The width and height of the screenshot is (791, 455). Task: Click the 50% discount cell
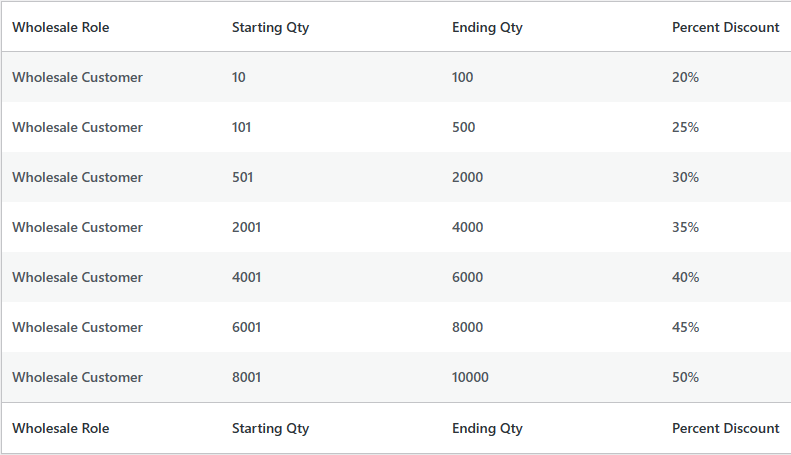685,377
